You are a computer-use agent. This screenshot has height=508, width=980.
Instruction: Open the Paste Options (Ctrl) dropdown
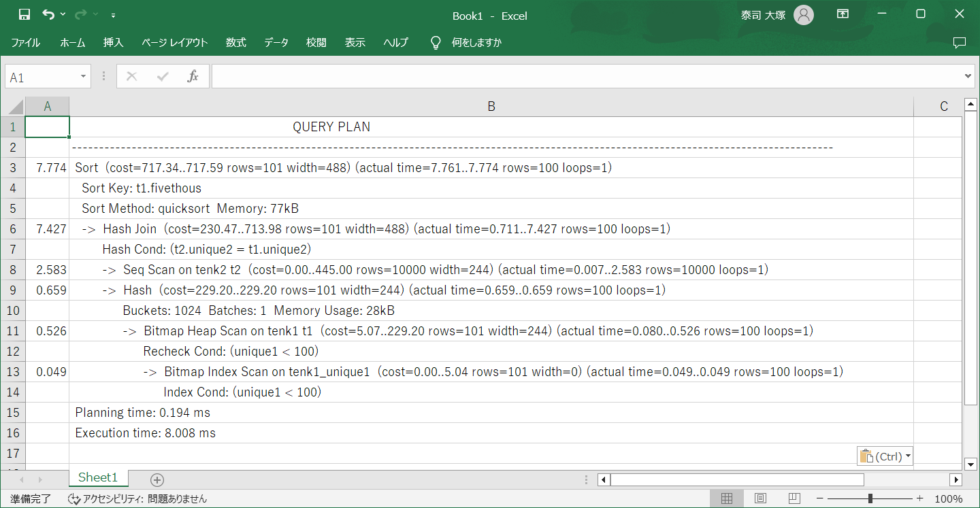pyautogui.click(x=885, y=456)
